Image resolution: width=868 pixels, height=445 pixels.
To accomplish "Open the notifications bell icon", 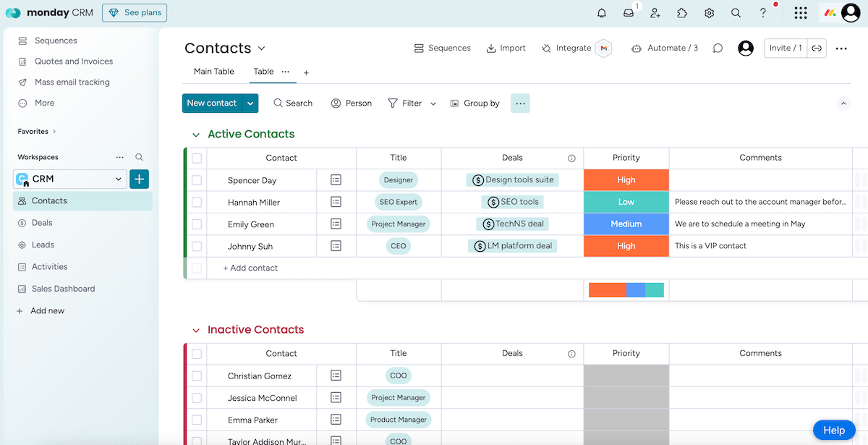I will (x=601, y=12).
